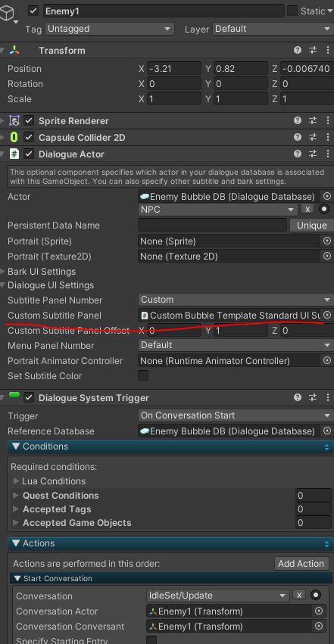334x644 pixels.
Task: Open Dialogue Actor component help icon
Action: pyautogui.click(x=298, y=154)
